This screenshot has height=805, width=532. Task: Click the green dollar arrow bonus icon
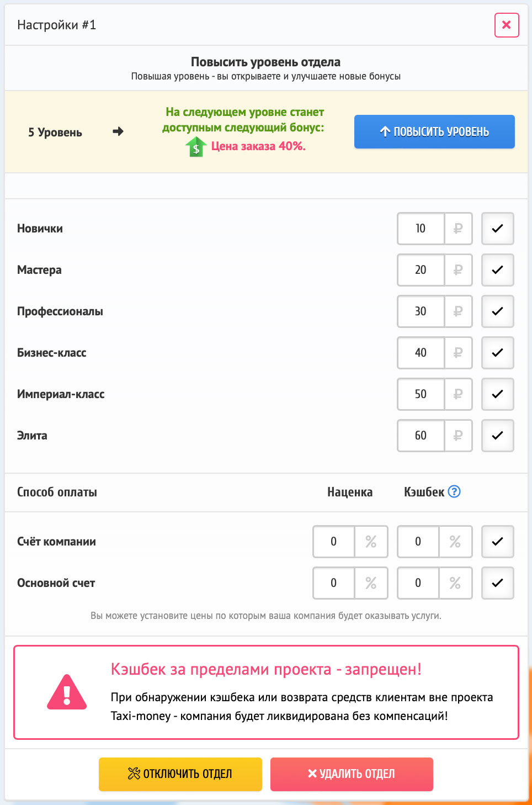(x=195, y=147)
